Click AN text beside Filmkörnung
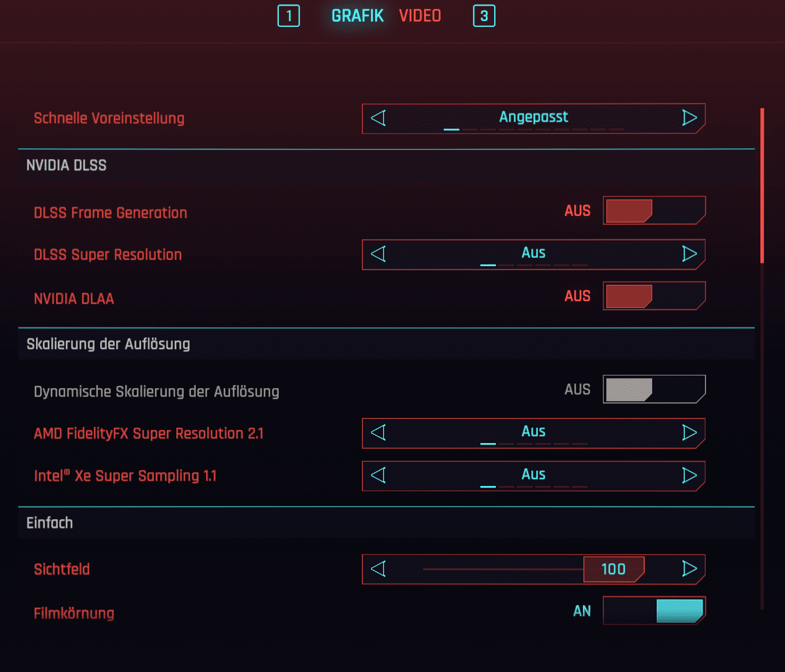785x672 pixels. [582, 611]
